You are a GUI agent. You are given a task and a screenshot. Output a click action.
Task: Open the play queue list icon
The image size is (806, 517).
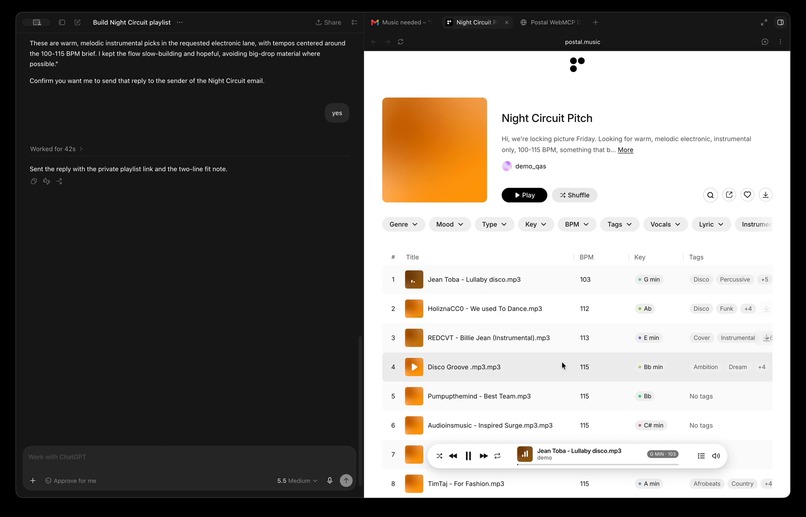701,456
